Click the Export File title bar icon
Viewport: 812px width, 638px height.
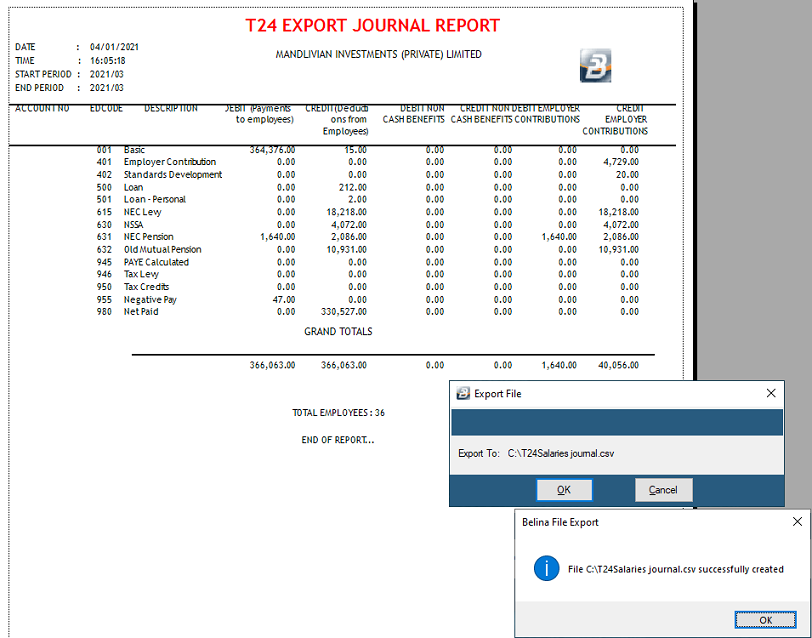pyautogui.click(x=463, y=394)
